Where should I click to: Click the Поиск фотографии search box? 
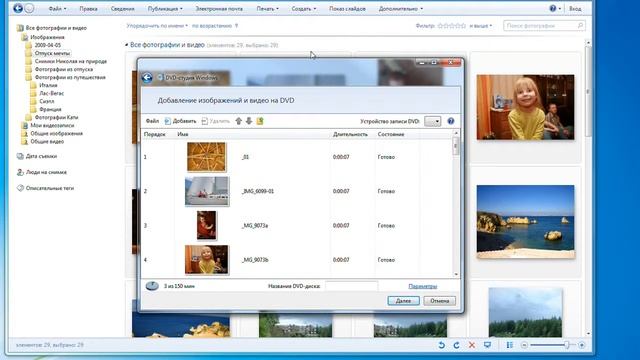tap(544, 26)
